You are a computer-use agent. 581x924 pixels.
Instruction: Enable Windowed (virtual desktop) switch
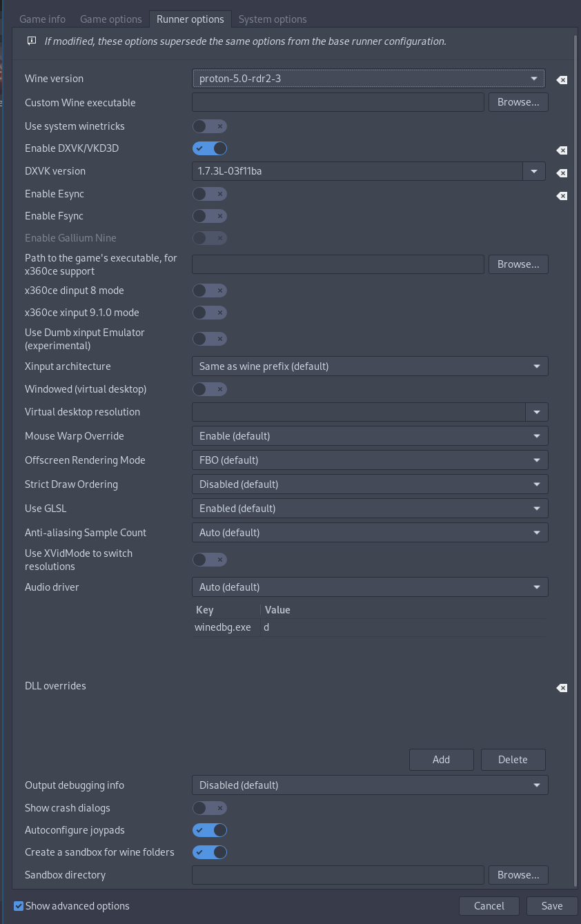[210, 389]
